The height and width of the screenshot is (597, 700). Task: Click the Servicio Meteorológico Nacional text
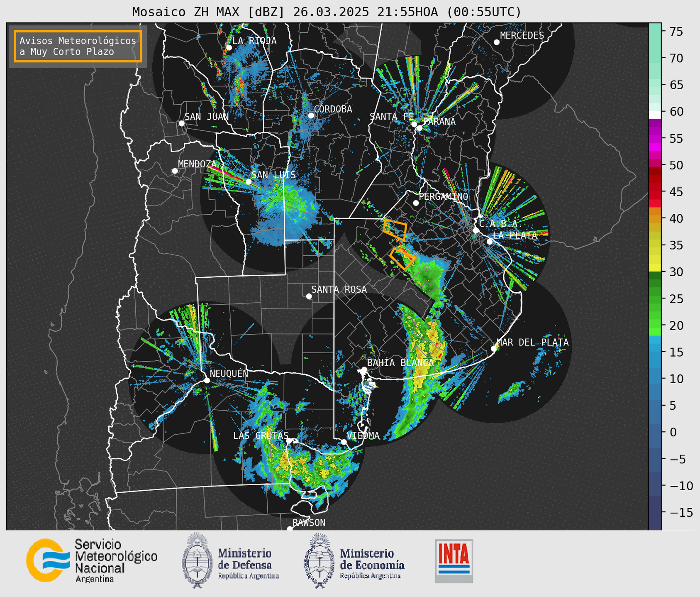click(116, 561)
